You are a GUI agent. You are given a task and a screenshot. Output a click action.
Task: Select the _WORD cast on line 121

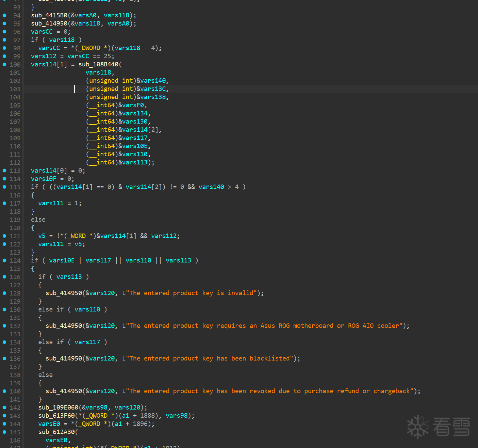[77, 236]
